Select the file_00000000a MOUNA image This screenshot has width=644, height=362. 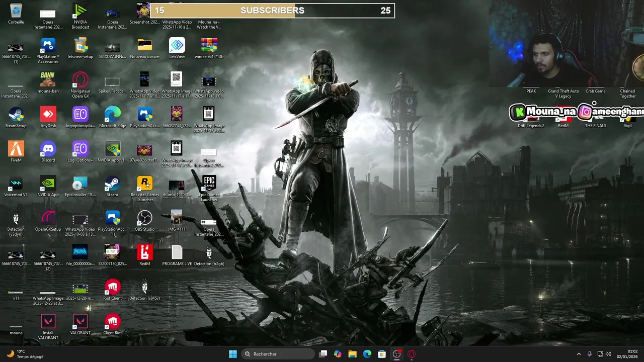pos(80,255)
